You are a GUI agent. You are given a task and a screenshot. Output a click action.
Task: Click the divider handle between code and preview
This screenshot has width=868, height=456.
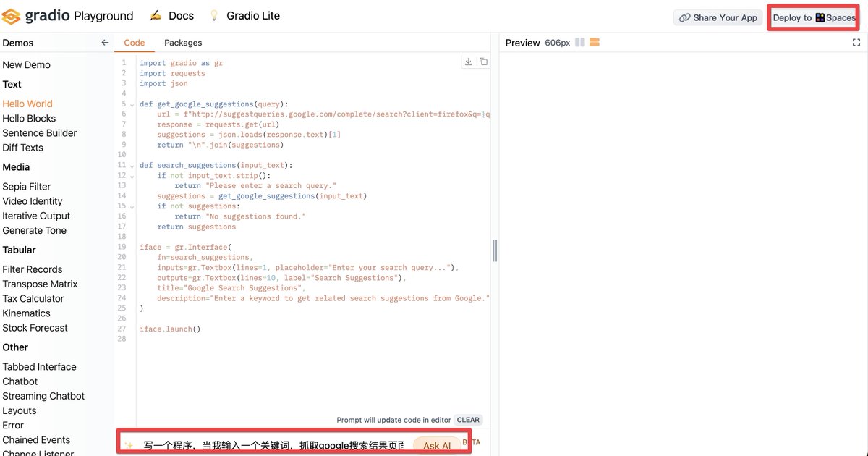pos(495,251)
